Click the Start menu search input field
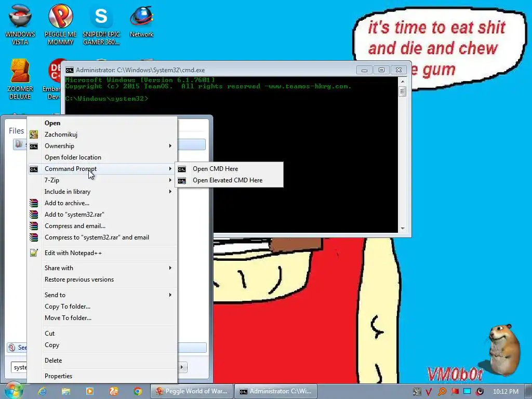 (19, 367)
